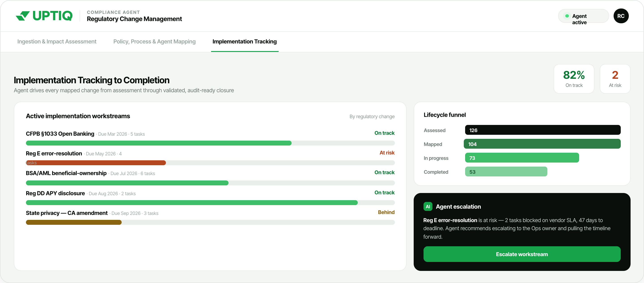The image size is (644, 283).
Task: Click the Reg DD APY disclosure workstream title
Action: click(55, 193)
